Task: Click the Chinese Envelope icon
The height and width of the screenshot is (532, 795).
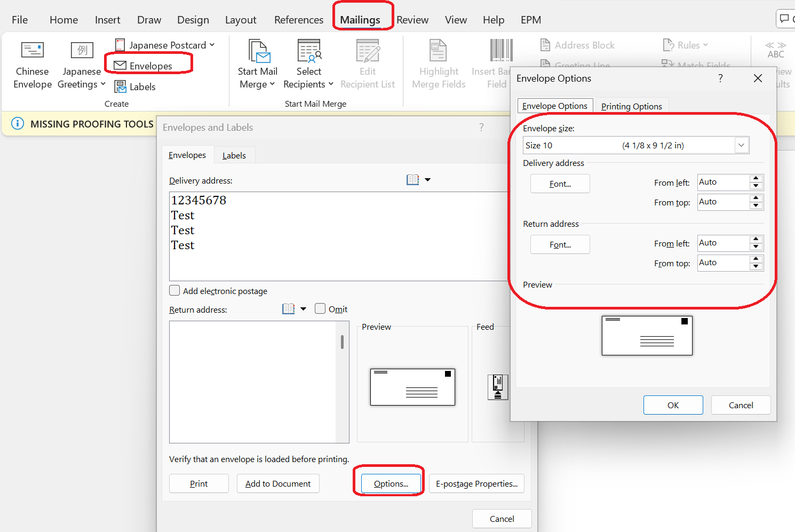Action: pos(32,50)
